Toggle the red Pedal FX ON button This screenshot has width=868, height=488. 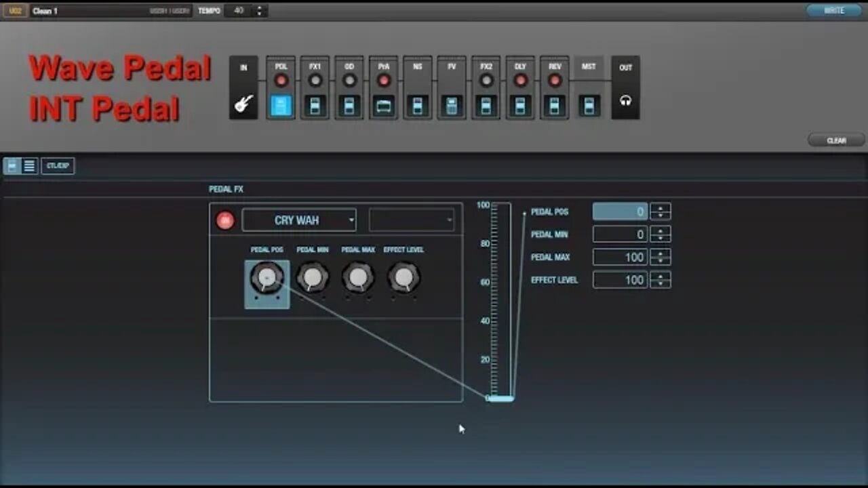click(x=225, y=220)
